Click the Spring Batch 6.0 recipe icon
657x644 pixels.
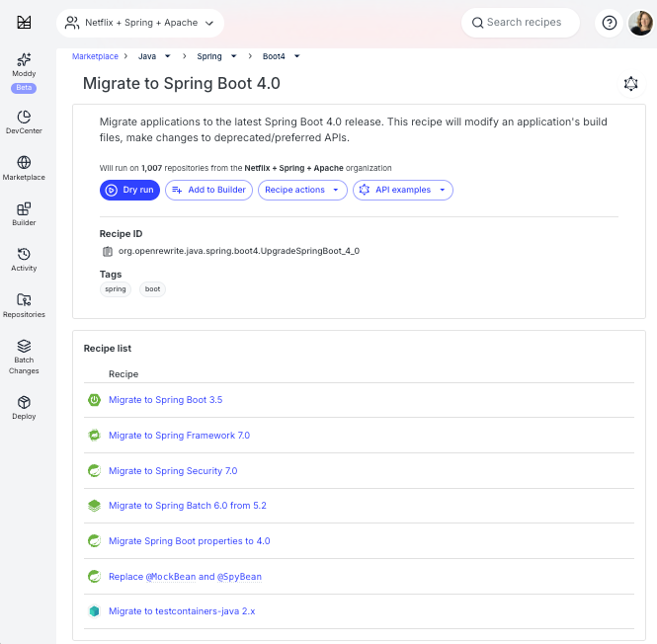(94, 506)
